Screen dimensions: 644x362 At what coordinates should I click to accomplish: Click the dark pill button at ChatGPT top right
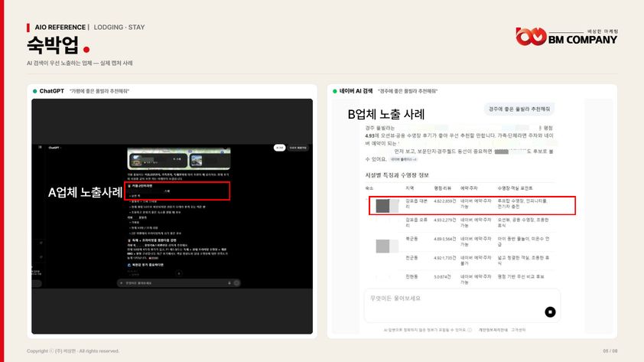pos(298,148)
